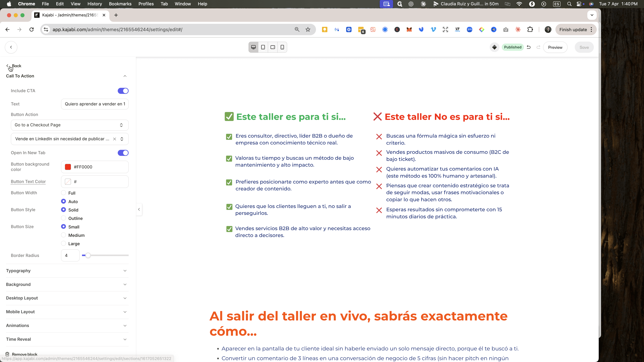The height and width of the screenshot is (362, 644).
Task: Select Medium button size
Action: [64, 235]
